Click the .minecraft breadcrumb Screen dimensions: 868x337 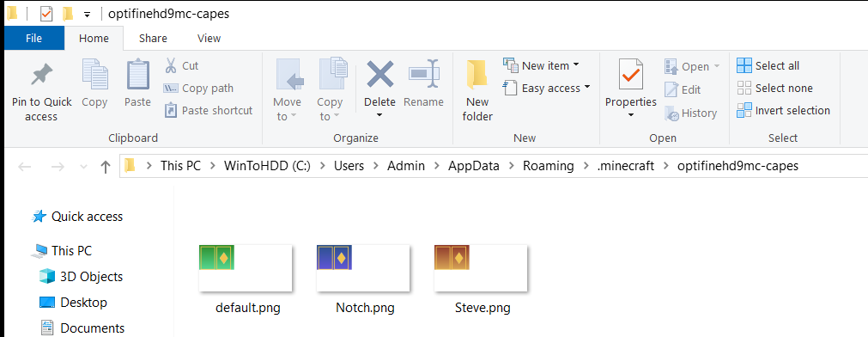tap(626, 166)
